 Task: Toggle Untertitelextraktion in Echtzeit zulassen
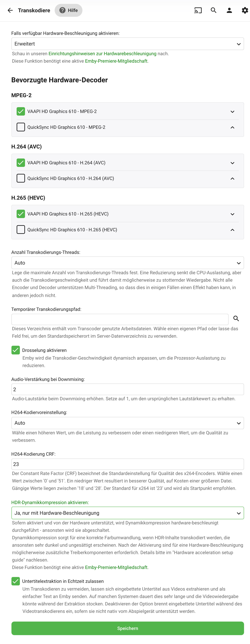pyautogui.click(x=15, y=581)
